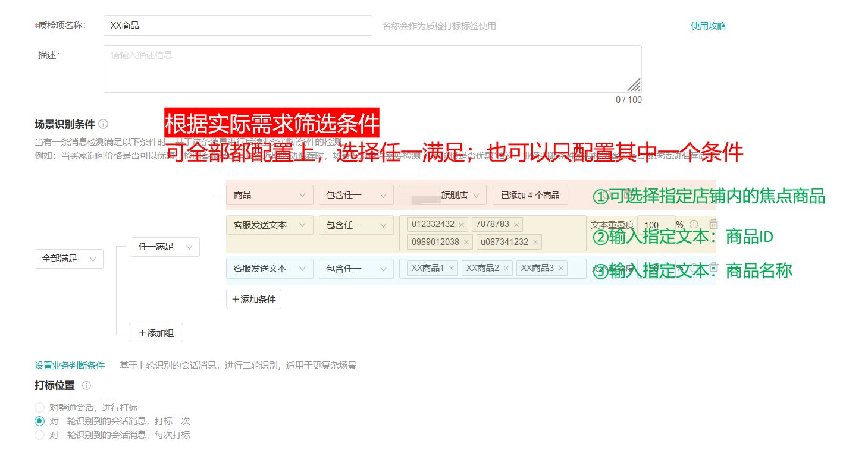Open 包含任一 dropdown in the 商品 row
868x469 pixels.
pyautogui.click(x=356, y=195)
